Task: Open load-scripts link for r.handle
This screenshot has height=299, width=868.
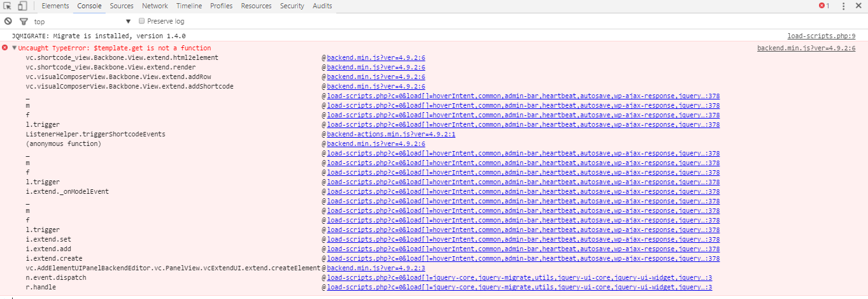Action: (x=519, y=287)
